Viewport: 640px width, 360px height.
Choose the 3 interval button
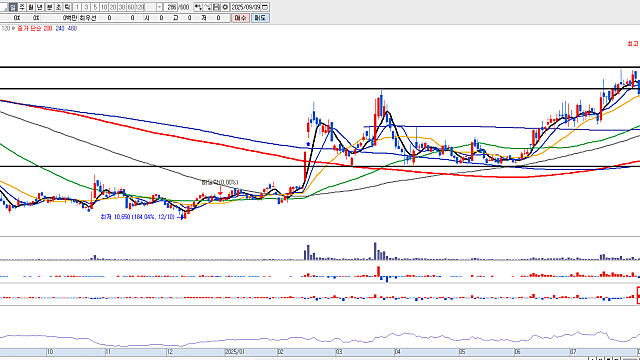point(86,7)
